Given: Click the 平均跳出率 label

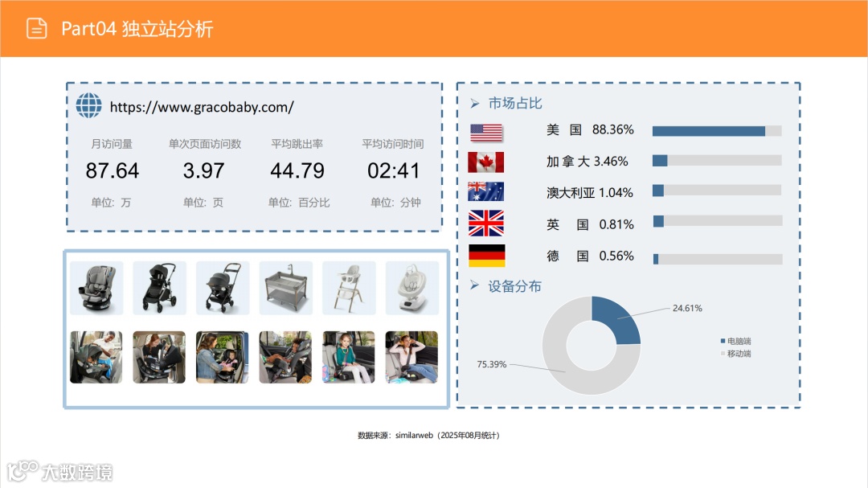Looking at the screenshot, I should [x=297, y=144].
